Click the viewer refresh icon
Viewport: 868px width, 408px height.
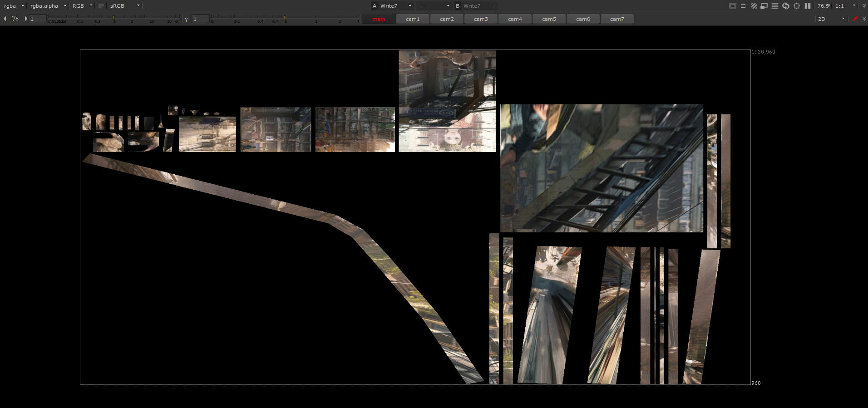[x=786, y=6]
